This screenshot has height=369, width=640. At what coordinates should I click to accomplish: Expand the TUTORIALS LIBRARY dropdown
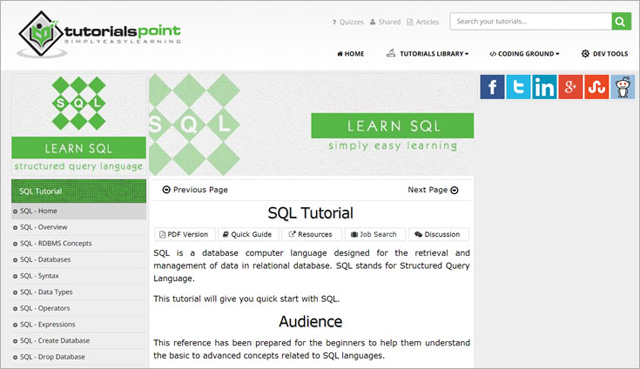(x=427, y=53)
